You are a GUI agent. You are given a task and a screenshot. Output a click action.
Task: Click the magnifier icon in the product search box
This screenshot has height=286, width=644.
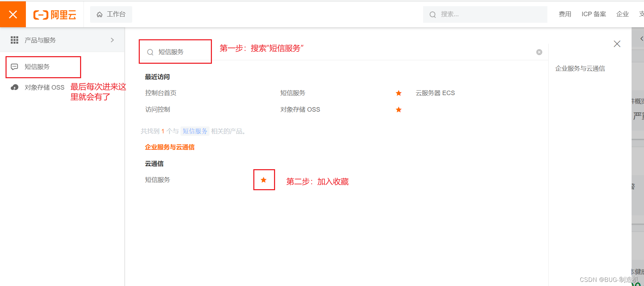[150, 52]
